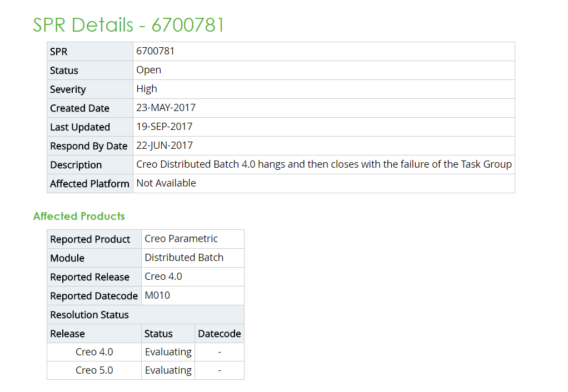Viewport: 568px width, 392px height.
Task: Click the Release column header
Action: pos(68,334)
